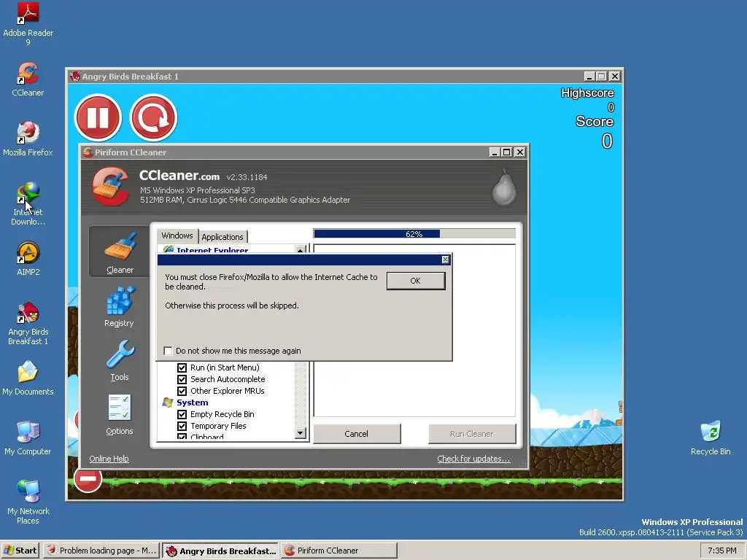Enable Do not show me this message again
Screen dimensions: 747x560
168,351
